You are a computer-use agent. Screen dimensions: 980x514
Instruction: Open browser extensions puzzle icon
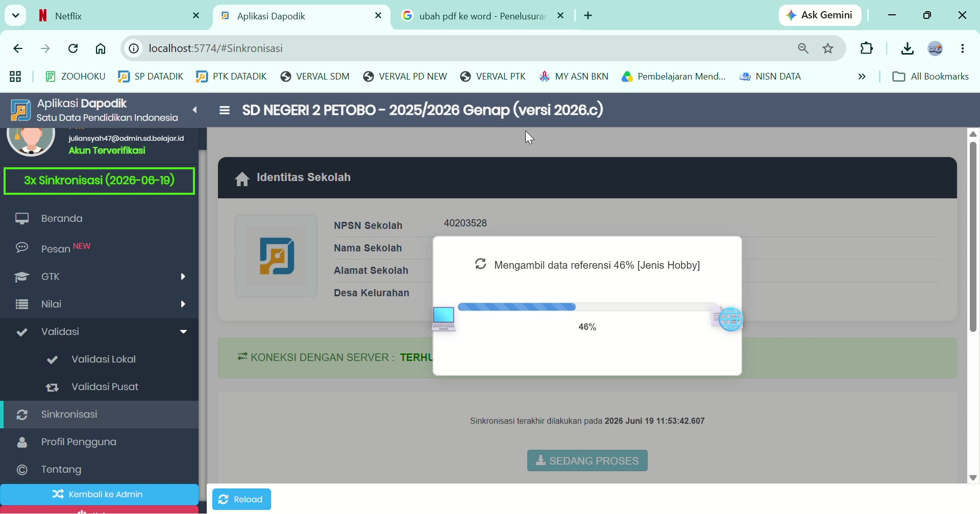pyautogui.click(x=867, y=48)
